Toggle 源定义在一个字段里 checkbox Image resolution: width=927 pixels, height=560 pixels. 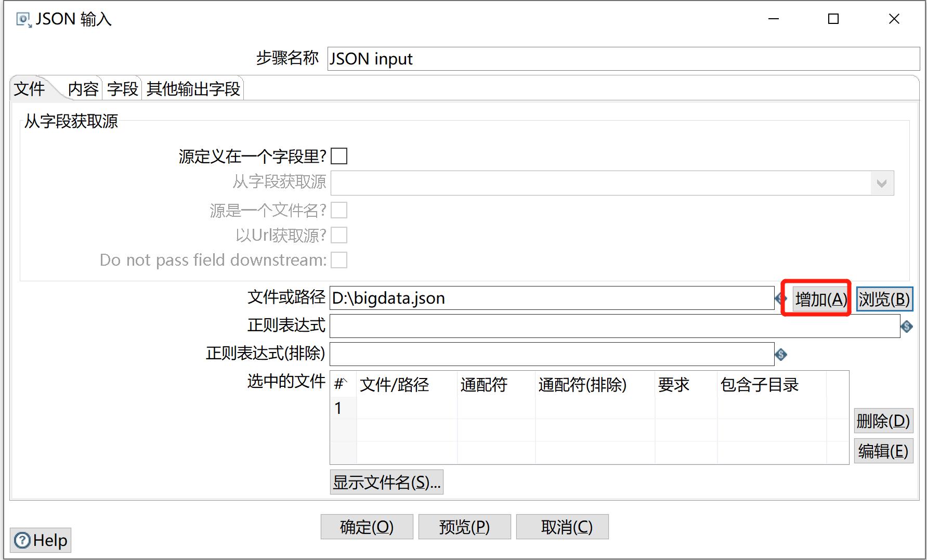pos(339,156)
